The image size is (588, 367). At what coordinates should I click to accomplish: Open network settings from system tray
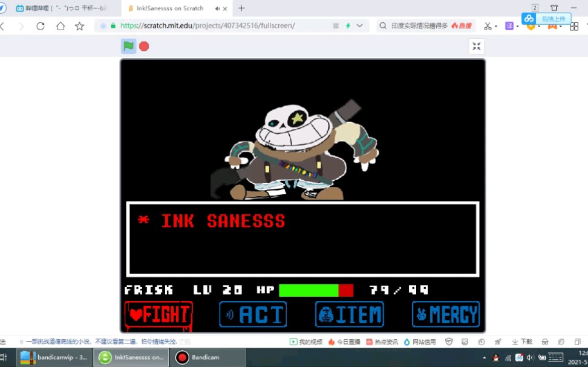[508, 357]
